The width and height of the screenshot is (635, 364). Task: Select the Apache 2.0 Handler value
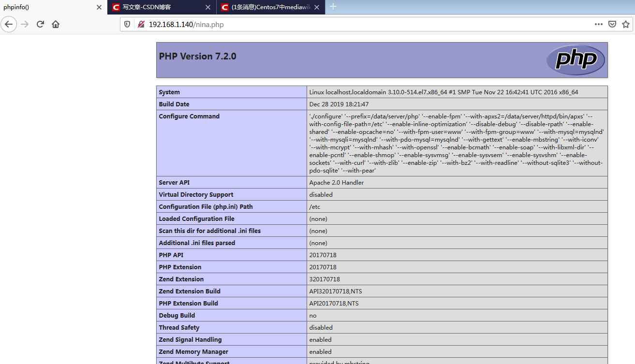337,183
